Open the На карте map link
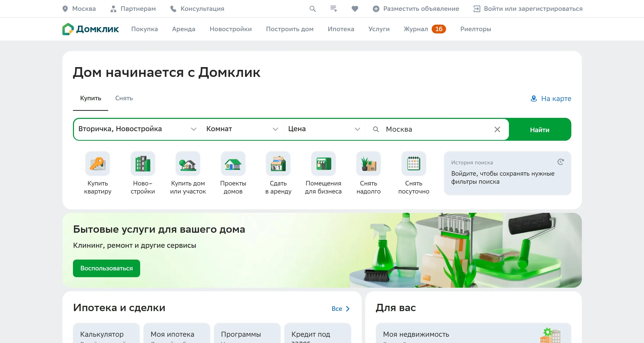This screenshot has width=644, height=343. coord(551,99)
